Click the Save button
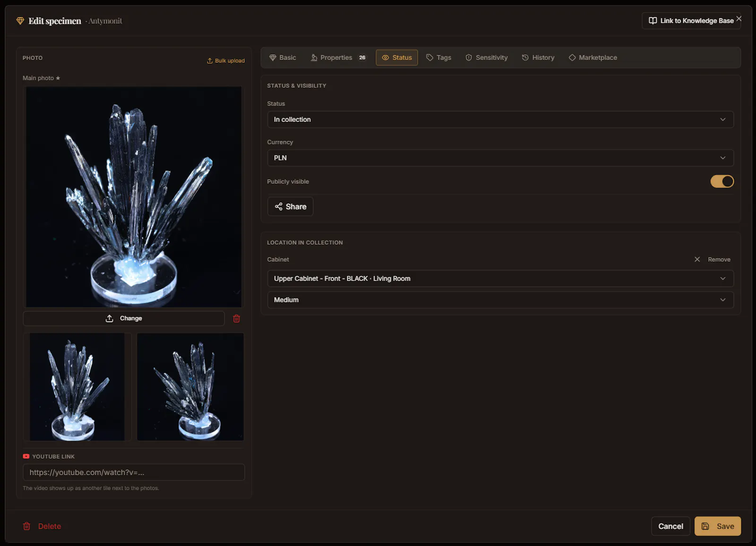Image resolution: width=756 pixels, height=546 pixels. click(718, 526)
